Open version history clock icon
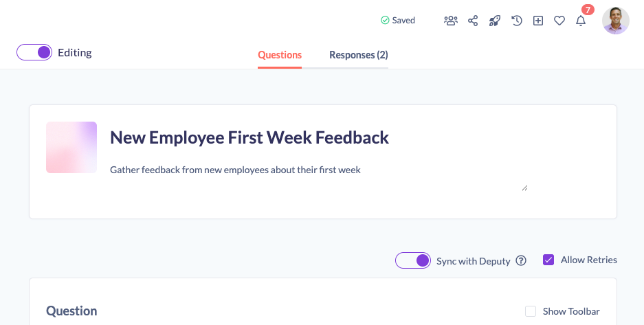Image resolution: width=644 pixels, height=325 pixels. point(517,21)
